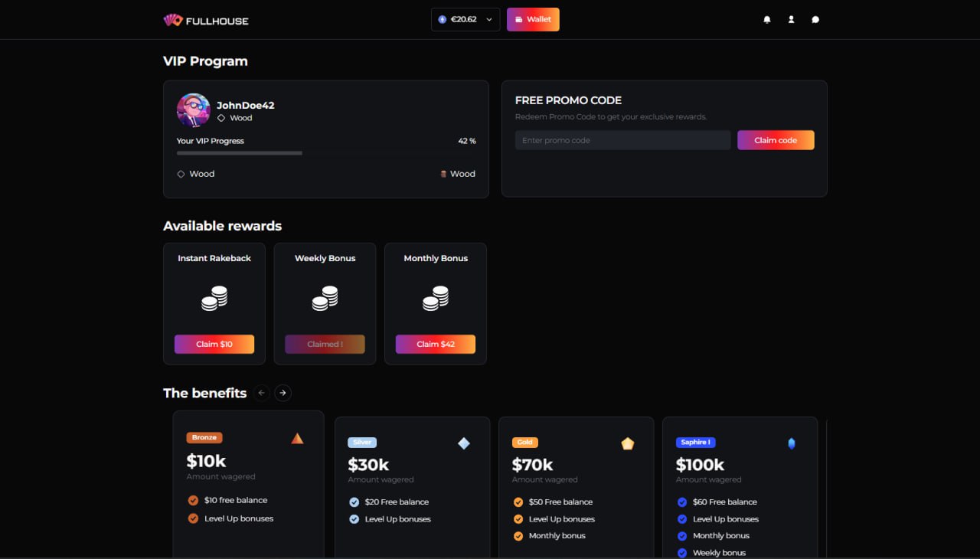The image size is (980, 559).
Task: Click the $10 free balance checkmark
Action: tap(193, 500)
